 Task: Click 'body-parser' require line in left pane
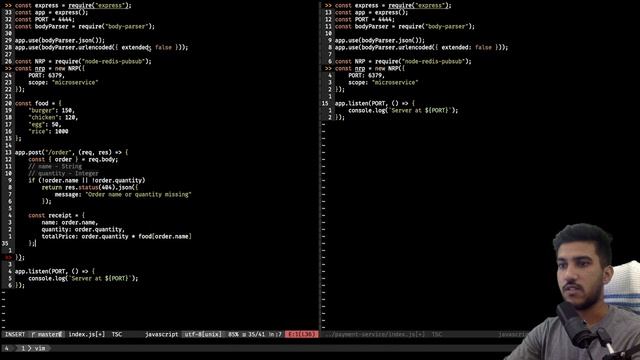85,27
